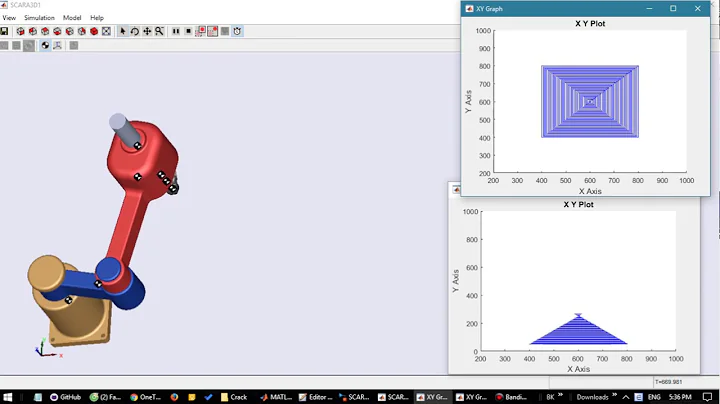Click the T=669.981 status bar time readout
The width and height of the screenshot is (720, 404).
click(x=668, y=382)
